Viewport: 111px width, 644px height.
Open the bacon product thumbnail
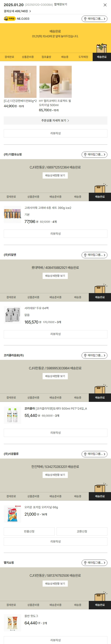pos(20,82)
